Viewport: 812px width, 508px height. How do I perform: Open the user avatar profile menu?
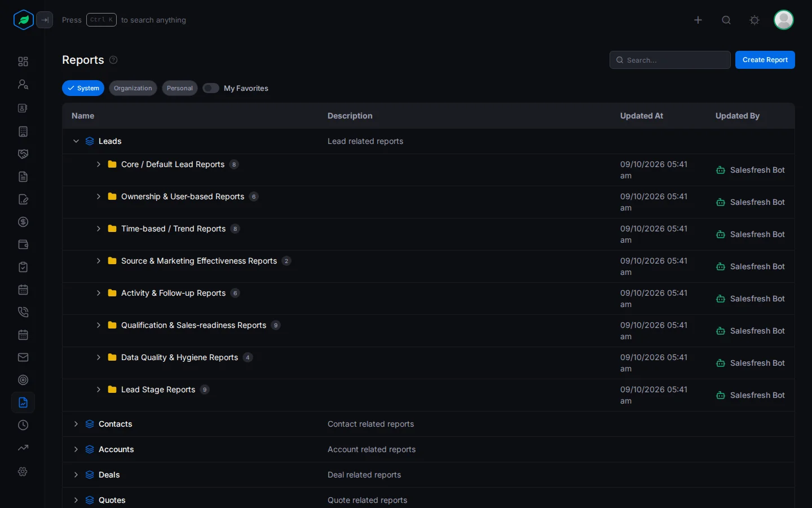tap(784, 20)
